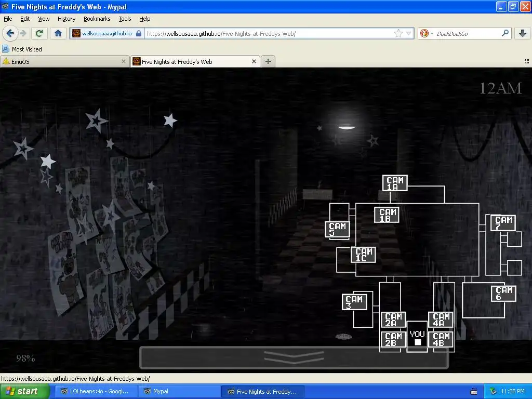Click the site identity padlock icon
The width and height of the screenshot is (532, 399).
[138, 33]
